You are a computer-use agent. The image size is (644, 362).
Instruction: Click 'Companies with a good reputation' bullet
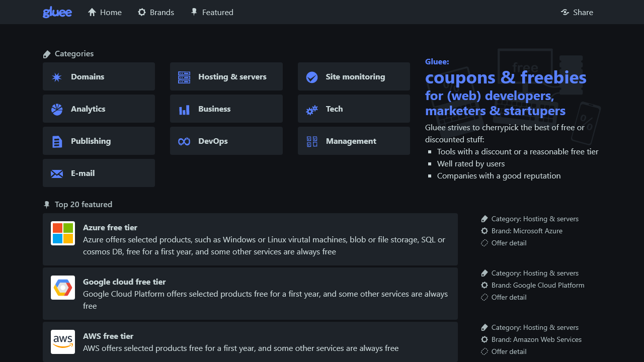point(499,175)
